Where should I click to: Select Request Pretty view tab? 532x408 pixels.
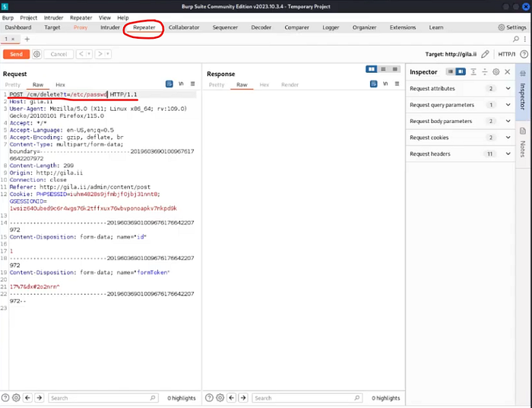point(13,85)
